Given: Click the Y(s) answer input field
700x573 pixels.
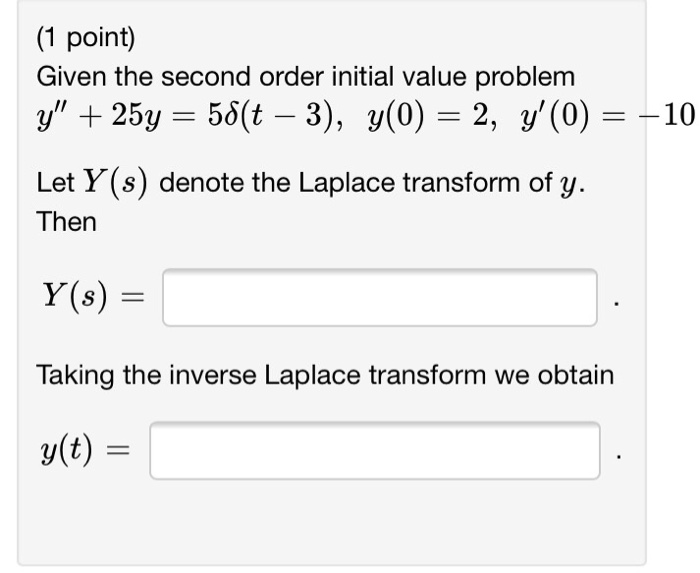Looking at the screenshot, I should pos(380,298).
